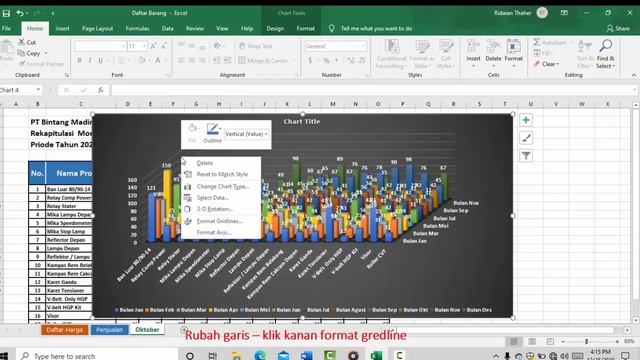Click Tell me what you want to do
The image size is (640, 360).
point(376,29)
